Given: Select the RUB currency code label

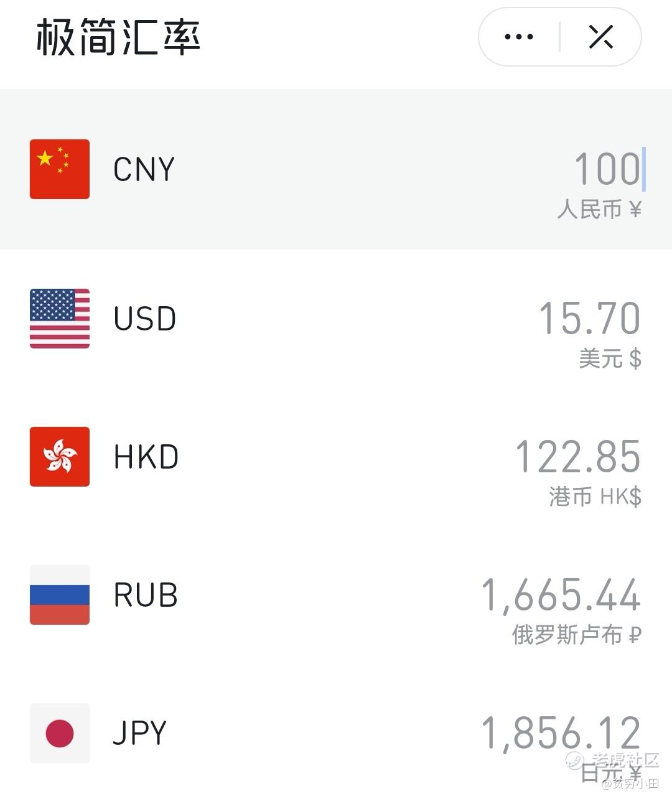Looking at the screenshot, I should (146, 595).
